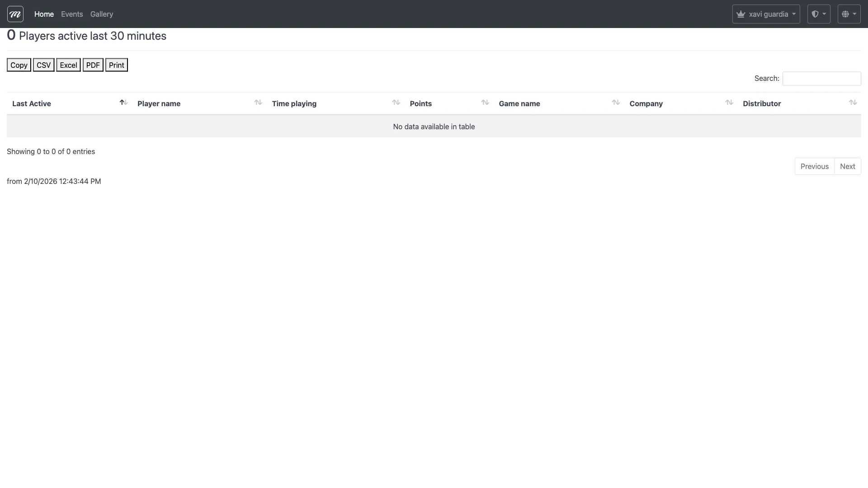This screenshot has width=868, height=488.
Task: Open the xavi guardia user dropdown
Action: tap(766, 14)
